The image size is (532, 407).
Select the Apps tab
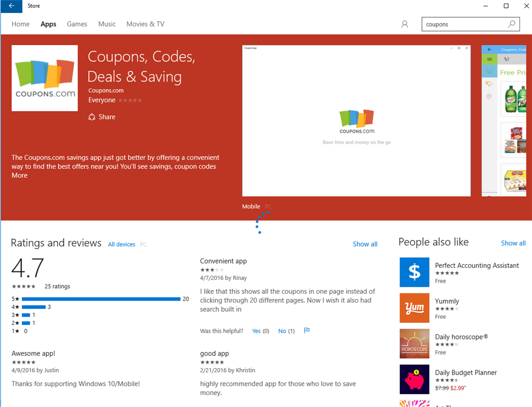point(48,24)
